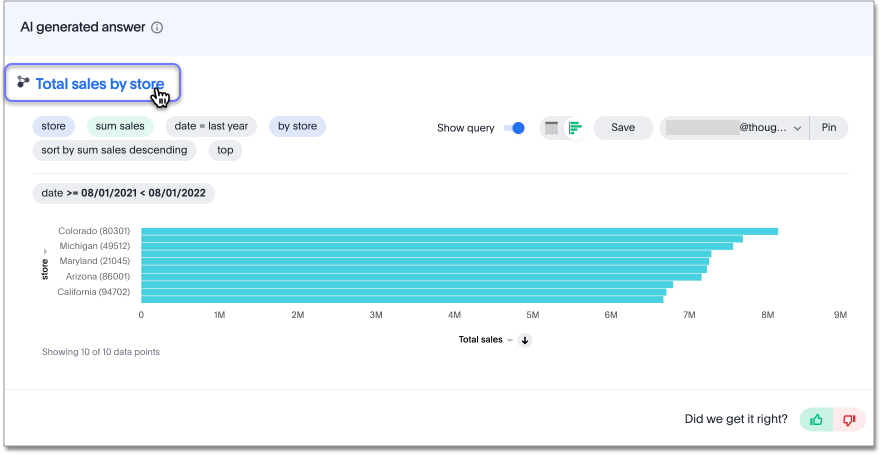Click the 'by store' query chip
Viewport: 881px width, 455px height.
pyautogui.click(x=297, y=126)
